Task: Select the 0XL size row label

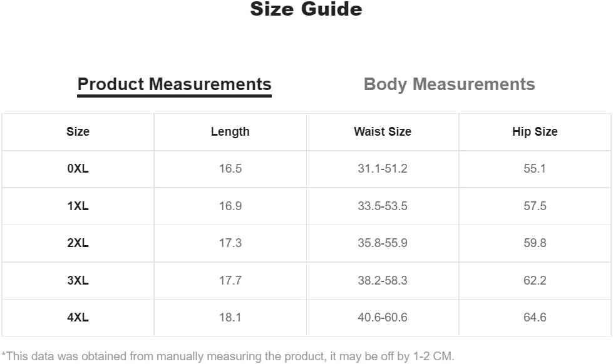Action: tap(78, 169)
